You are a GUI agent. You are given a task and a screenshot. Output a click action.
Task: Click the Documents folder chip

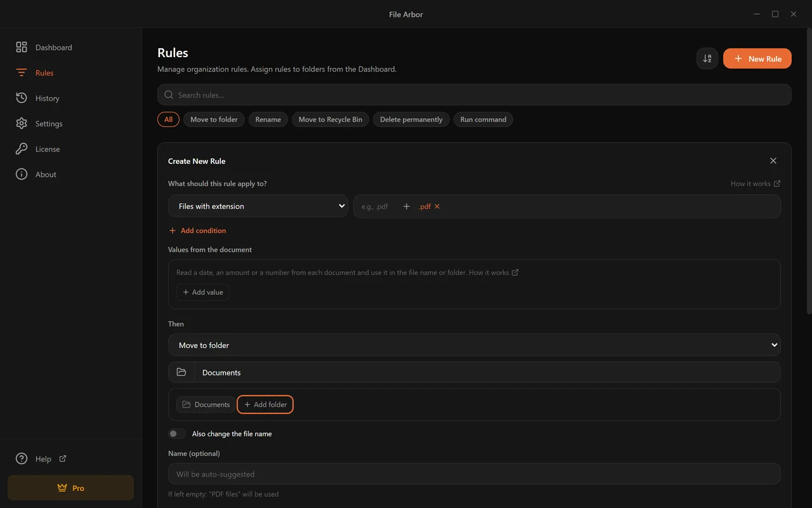206,404
